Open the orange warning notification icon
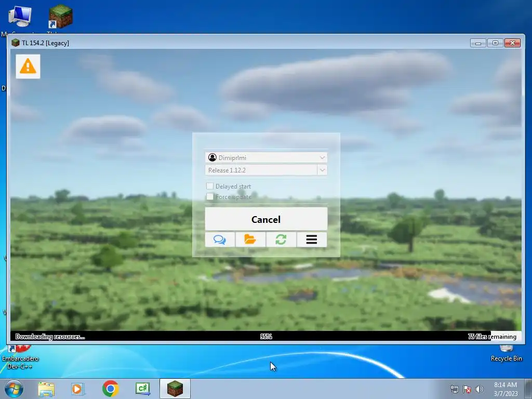Viewport: 532px width, 399px height. pyautogui.click(x=28, y=66)
